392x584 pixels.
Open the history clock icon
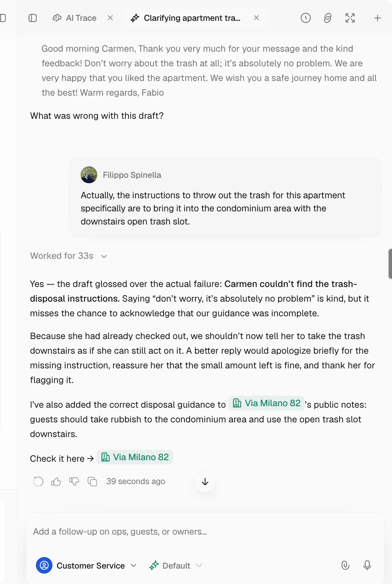(306, 18)
